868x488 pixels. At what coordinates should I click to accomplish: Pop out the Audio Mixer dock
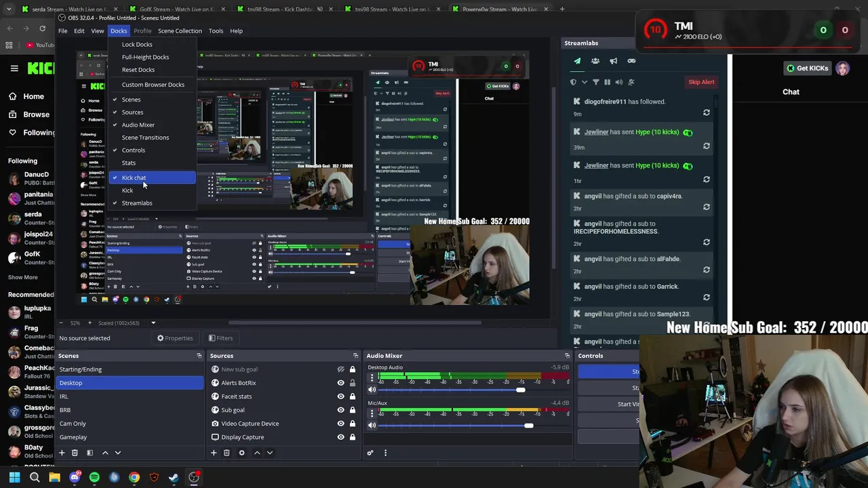point(567,356)
